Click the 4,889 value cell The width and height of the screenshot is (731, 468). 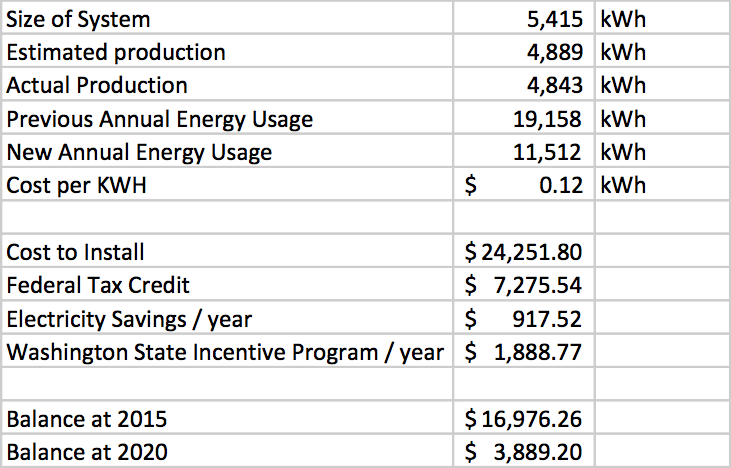point(524,51)
